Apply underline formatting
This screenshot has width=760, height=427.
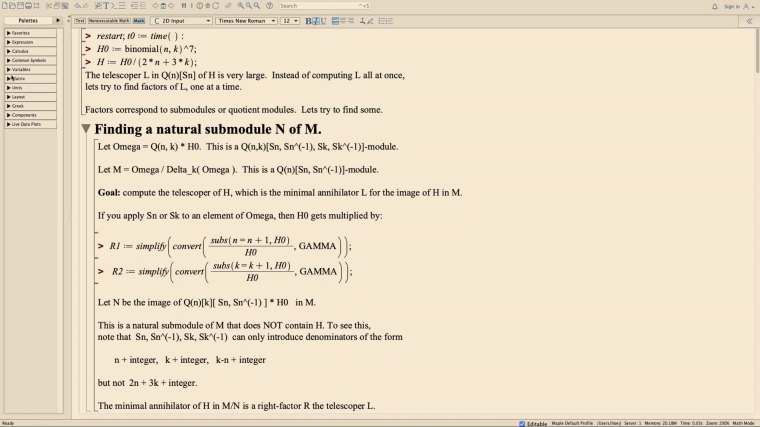pyautogui.click(x=323, y=21)
